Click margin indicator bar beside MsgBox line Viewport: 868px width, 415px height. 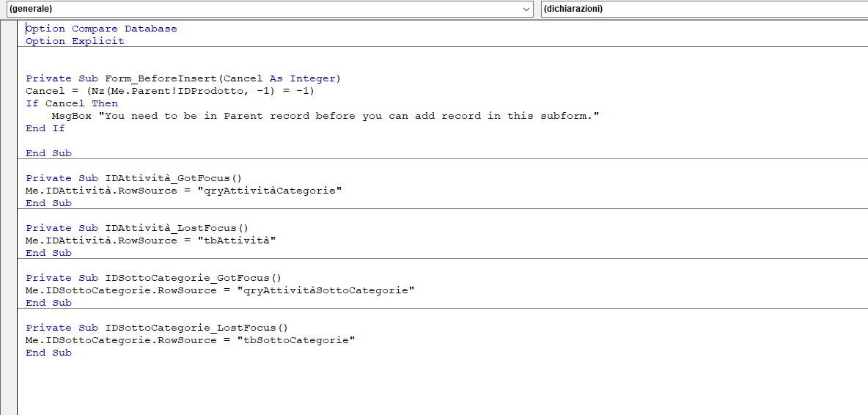pyautogui.click(x=9, y=116)
